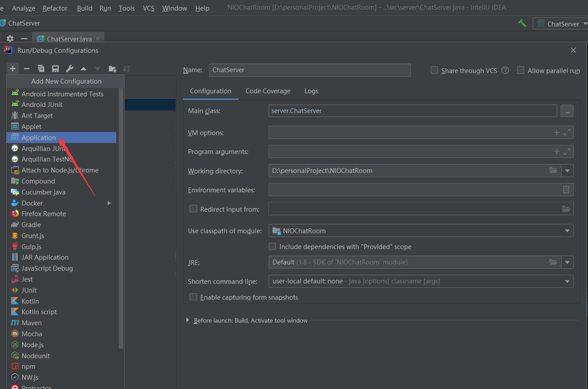Expand the Program arguments field editor
This screenshot has height=389, width=588.
pos(567,151)
